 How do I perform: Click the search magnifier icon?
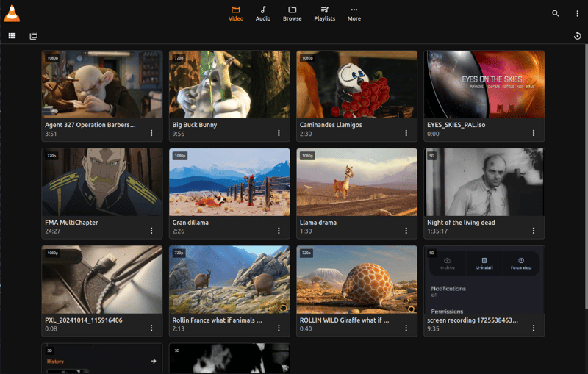pyautogui.click(x=556, y=13)
